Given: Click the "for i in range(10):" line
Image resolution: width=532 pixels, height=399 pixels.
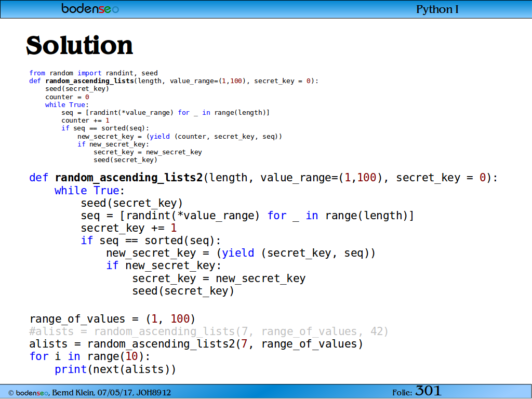Looking at the screenshot, I should click(89, 356).
